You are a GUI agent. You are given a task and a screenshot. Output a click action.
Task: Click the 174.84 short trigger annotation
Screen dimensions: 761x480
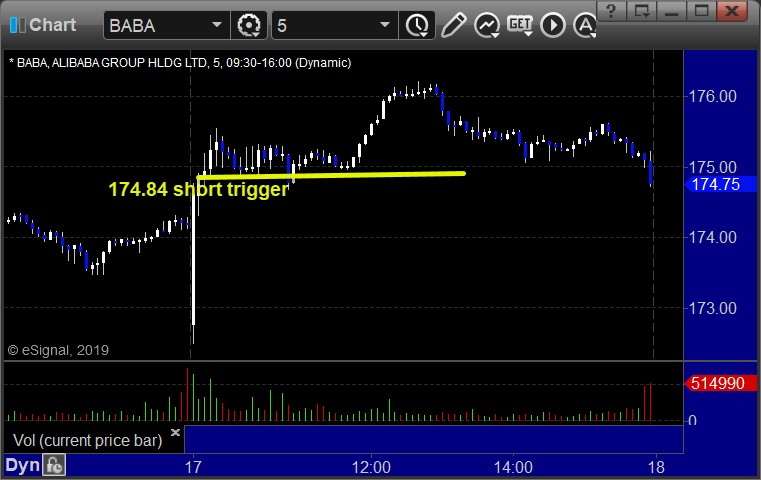[x=199, y=189]
